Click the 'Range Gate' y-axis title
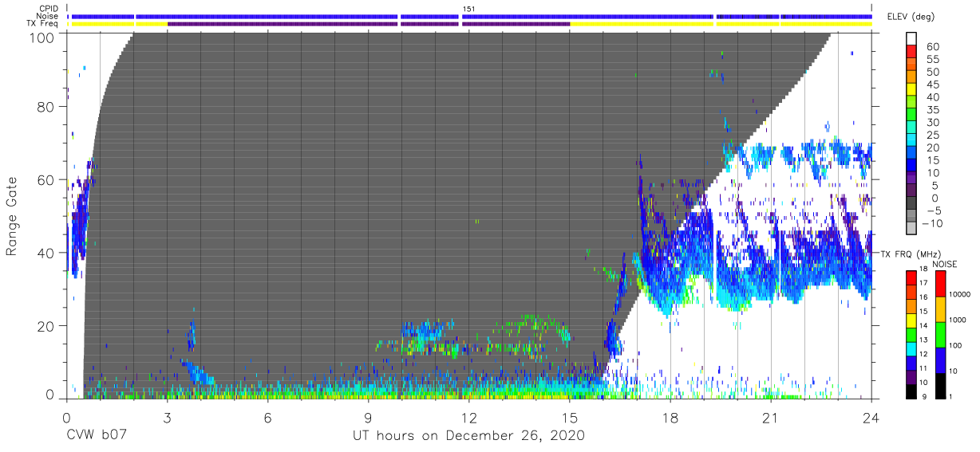This screenshot has width=980, height=452. tap(12, 217)
